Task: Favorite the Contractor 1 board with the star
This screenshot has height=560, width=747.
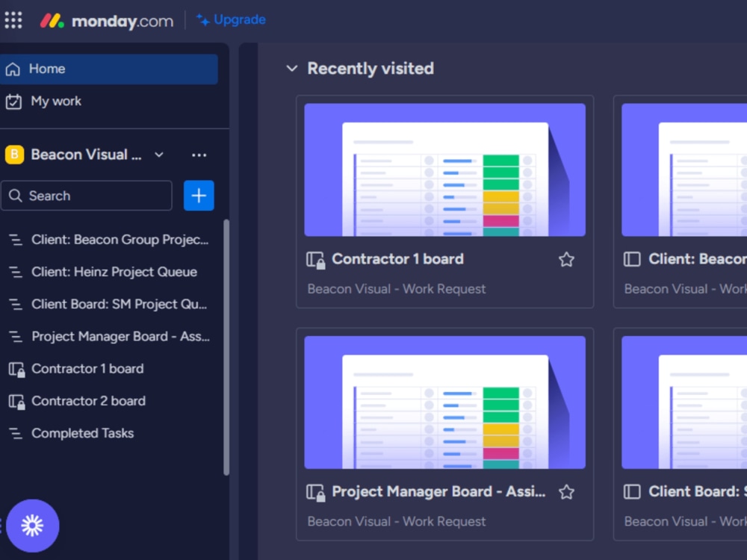Action: 566,259
